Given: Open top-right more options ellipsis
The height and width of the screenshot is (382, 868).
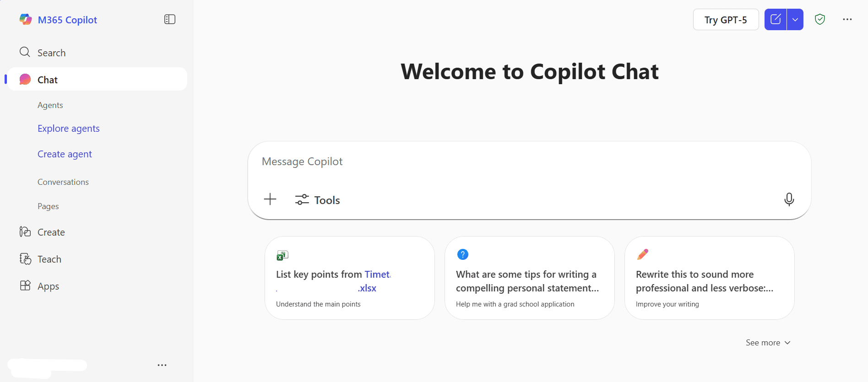Looking at the screenshot, I should pos(847,19).
